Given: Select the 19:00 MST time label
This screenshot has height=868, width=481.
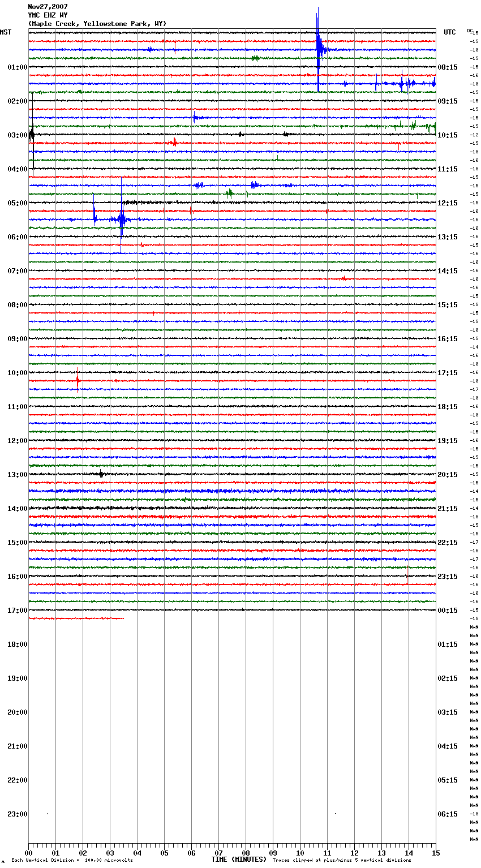Looking at the screenshot, I should click(18, 678).
